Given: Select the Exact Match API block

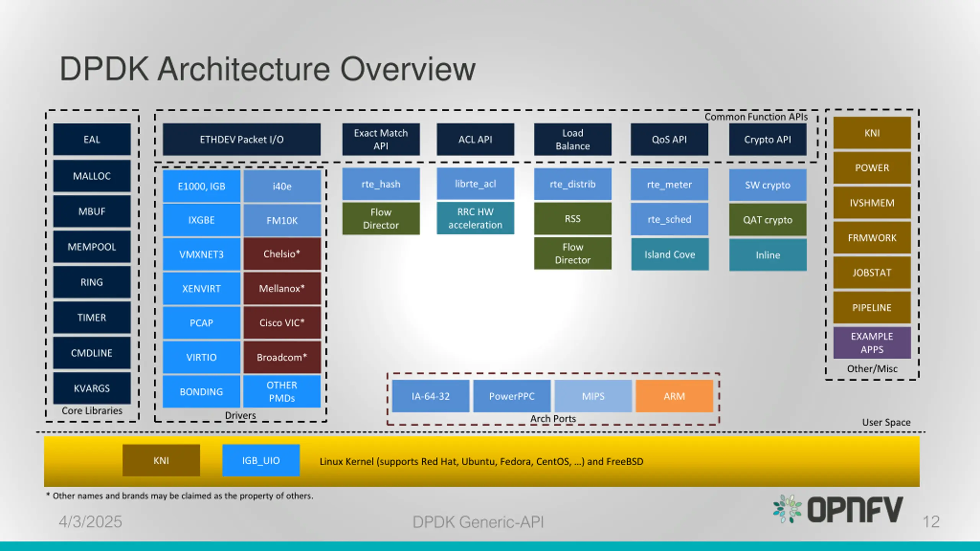Looking at the screenshot, I should [x=381, y=139].
